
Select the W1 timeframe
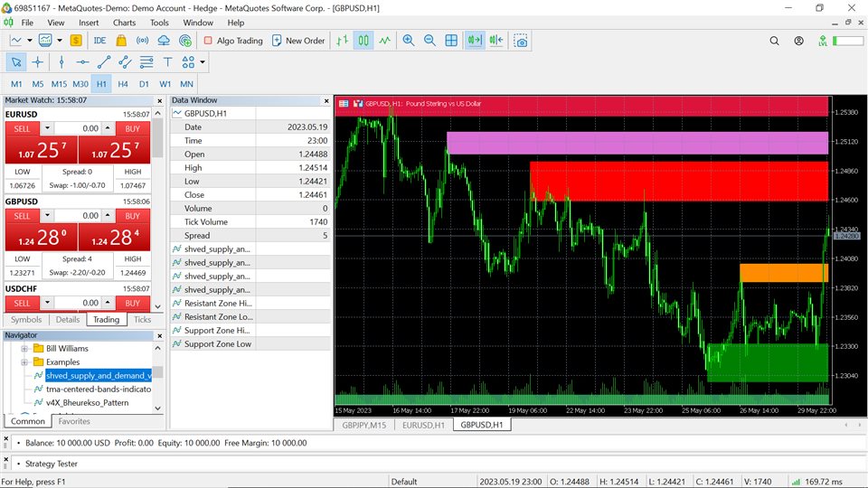click(x=165, y=84)
